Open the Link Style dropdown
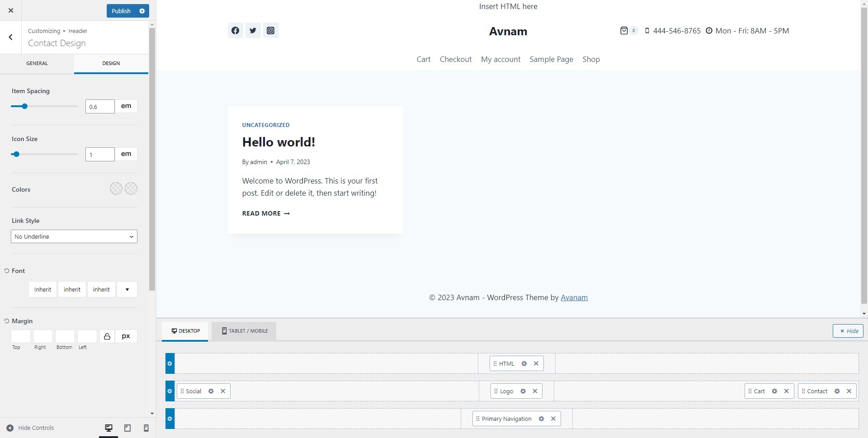 [x=74, y=236]
